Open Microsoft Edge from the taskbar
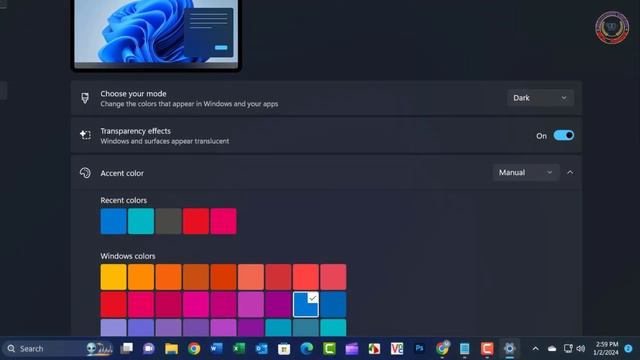The image size is (640, 360). pyautogui.click(x=307, y=349)
